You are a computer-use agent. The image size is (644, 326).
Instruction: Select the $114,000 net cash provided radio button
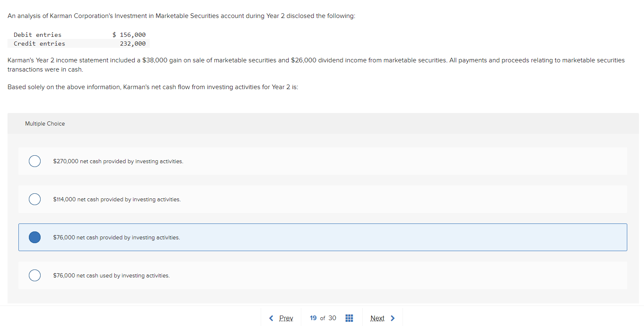coord(35,199)
